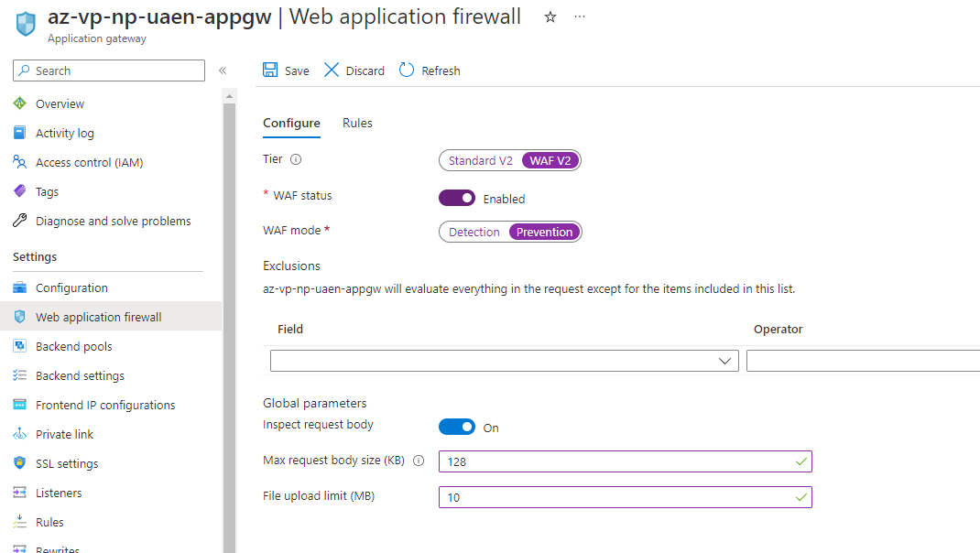Click the sidebar Rules icon
Screen dimensions: 980x553
[20, 522]
